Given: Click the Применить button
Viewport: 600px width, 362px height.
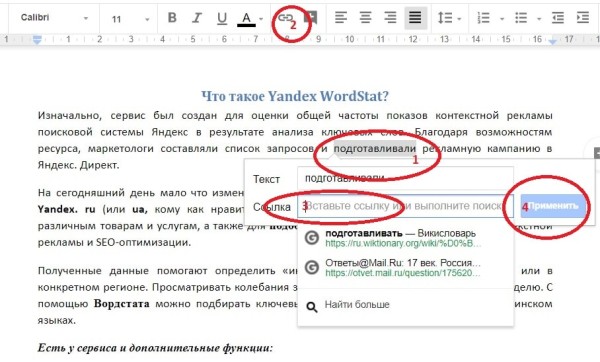Looking at the screenshot, I should [553, 206].
